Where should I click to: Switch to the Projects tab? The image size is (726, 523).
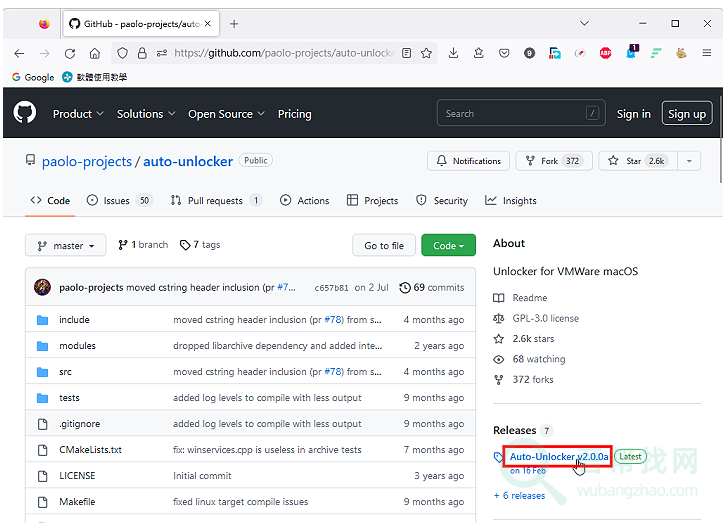click(x=372, y=201)
